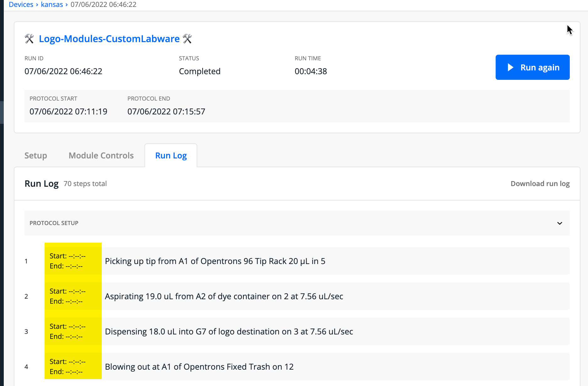Switch to the Setup tab
The width and height of the screenshot is (588, 386).
[35, 155]
